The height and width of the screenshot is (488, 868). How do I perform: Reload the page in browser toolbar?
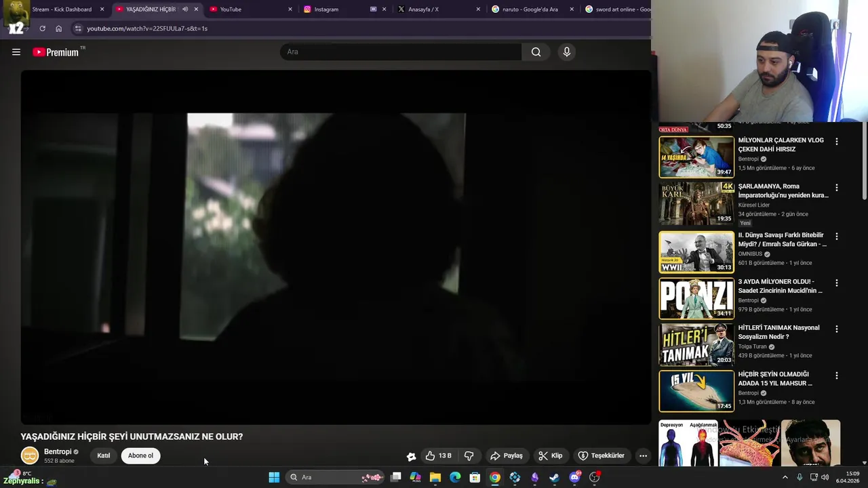tap(42, 28)
